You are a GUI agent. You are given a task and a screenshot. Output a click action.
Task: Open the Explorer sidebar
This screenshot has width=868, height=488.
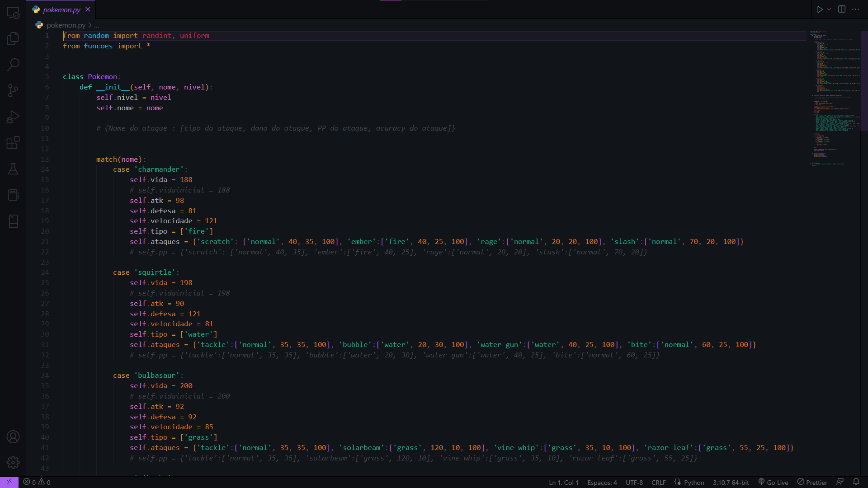point(13,38)
